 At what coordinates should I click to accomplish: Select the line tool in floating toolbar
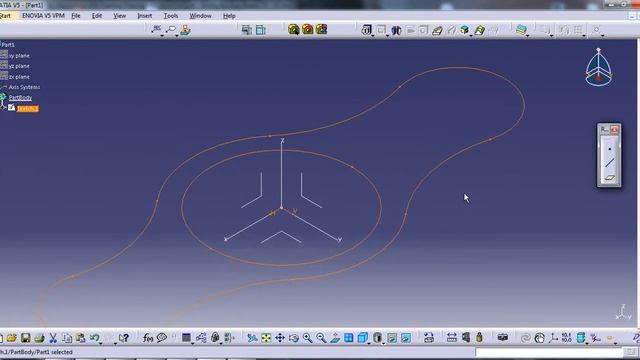pyautogui.click(x=610, y=163)
